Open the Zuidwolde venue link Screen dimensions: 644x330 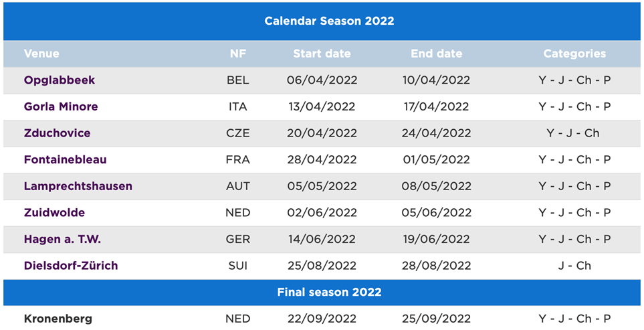(x=54, y=213)
